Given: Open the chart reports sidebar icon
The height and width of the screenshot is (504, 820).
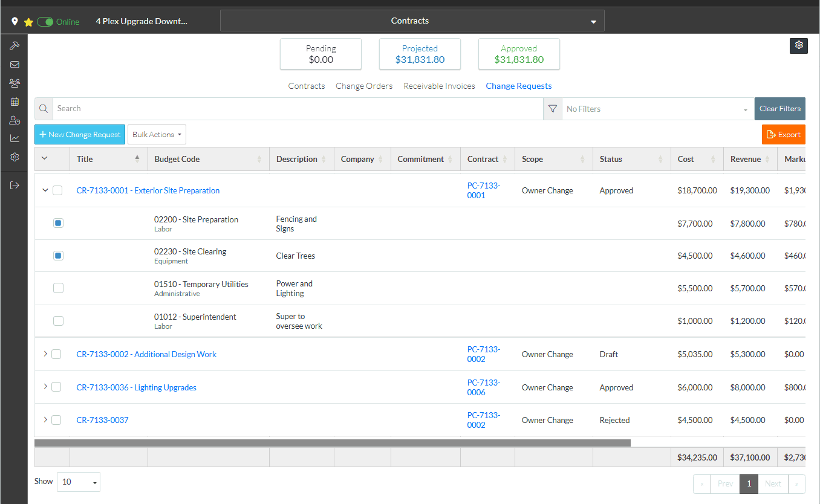Looking at the screenshot, I should pyautogui.click(x=15, y=138).
